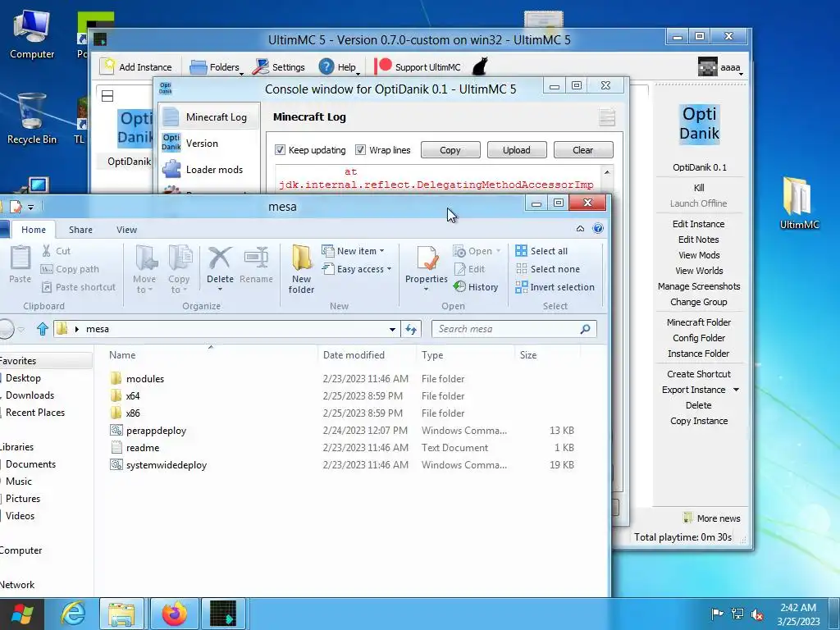Click Kill in UltimMC instance panel
The height and width of the screenshot is (630, 840).
pos(699,188)
